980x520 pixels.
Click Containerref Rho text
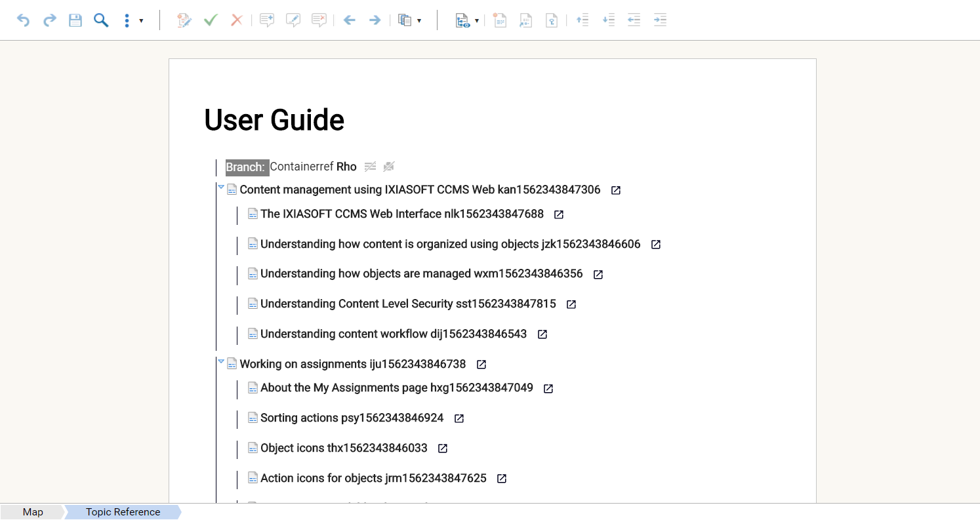click(x=314, y=167)
